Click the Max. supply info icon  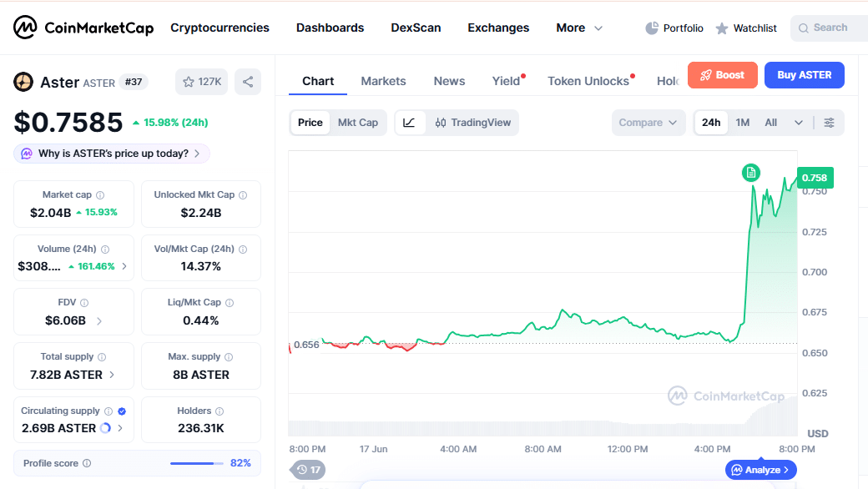coord(229,357)
